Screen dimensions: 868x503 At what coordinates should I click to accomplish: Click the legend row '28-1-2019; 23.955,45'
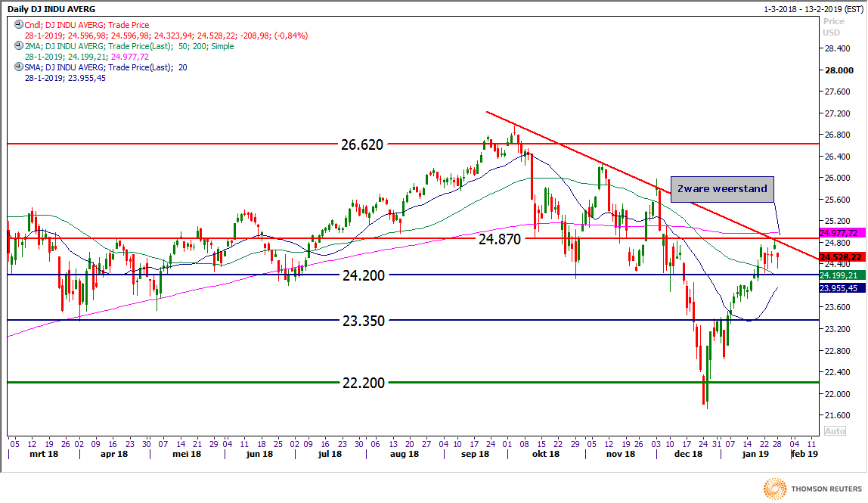pos(65,78)
